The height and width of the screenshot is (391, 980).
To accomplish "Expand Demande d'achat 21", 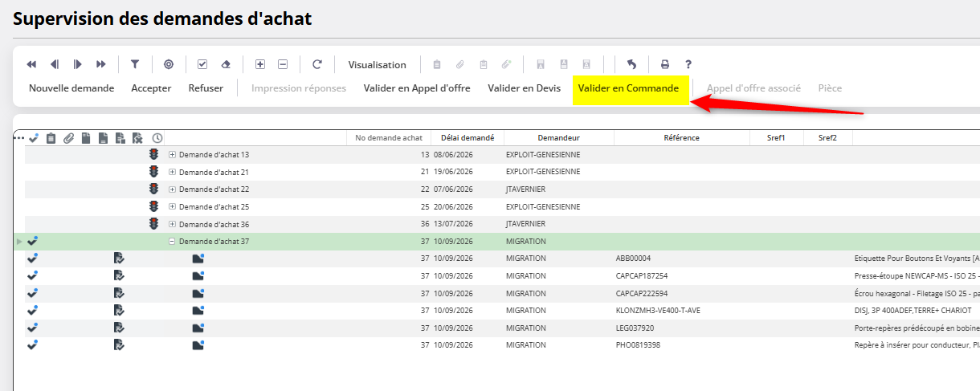I will pos(172,172).
